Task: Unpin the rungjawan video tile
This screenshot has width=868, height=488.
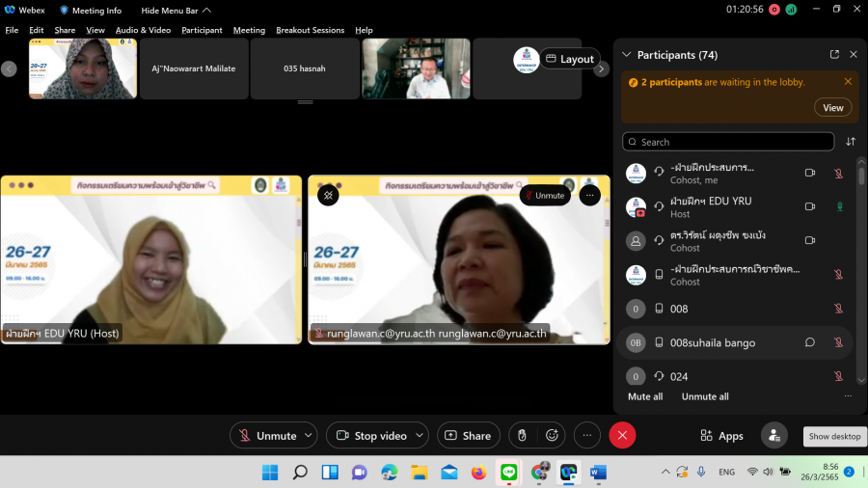Action: coord(328,195)
